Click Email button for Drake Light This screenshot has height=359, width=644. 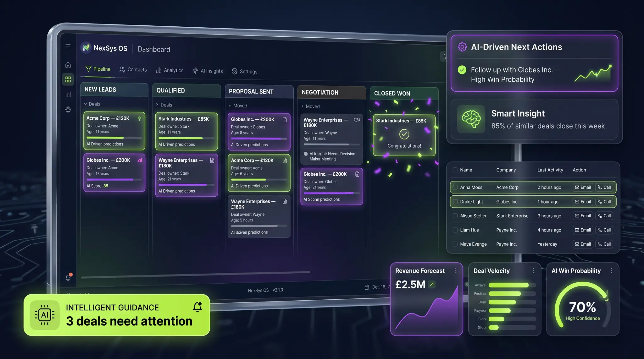point(583,201)
